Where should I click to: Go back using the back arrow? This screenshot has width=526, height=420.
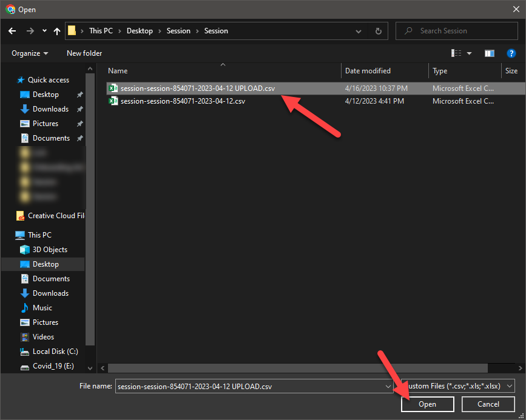(12, 31)
